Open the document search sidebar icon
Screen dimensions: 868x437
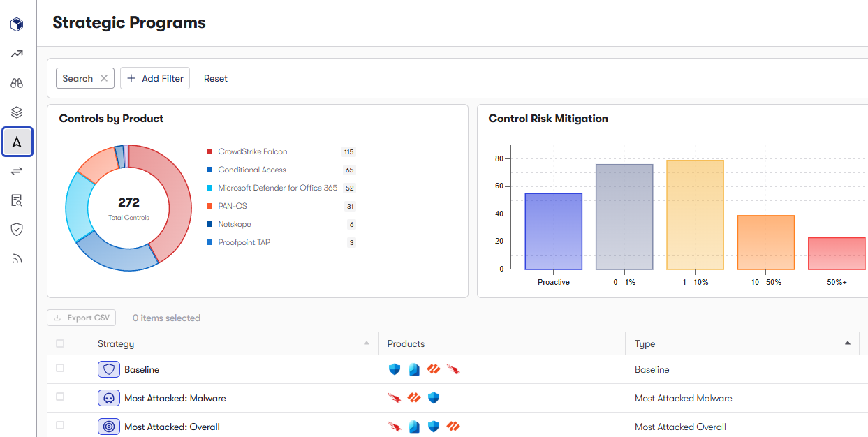(x=17, y=200)
